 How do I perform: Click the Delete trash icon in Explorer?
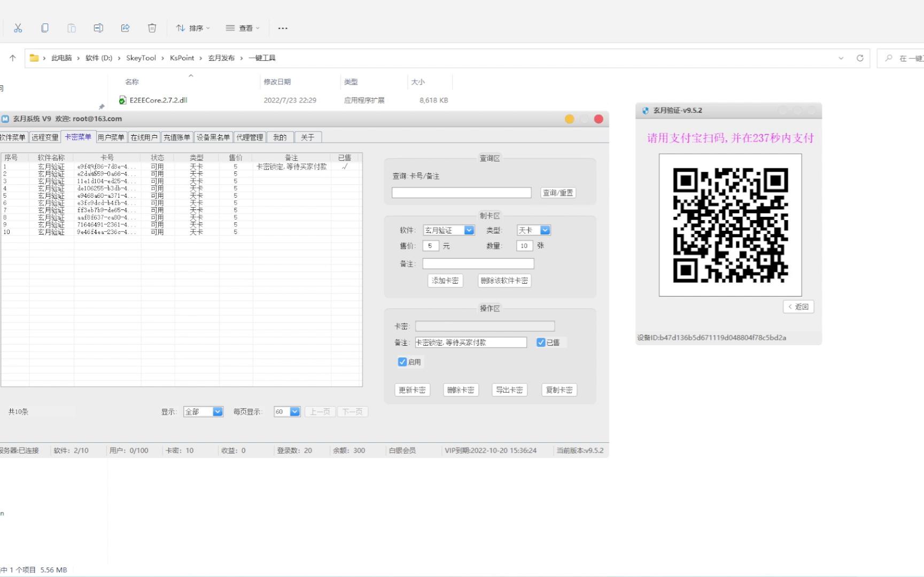pyautogui.click(x=152, y=28)
